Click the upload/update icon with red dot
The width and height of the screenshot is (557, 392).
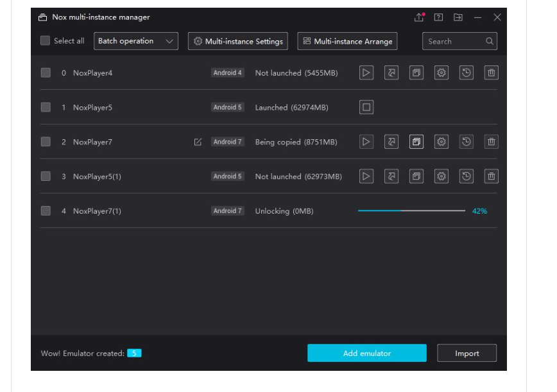point(419,17)
